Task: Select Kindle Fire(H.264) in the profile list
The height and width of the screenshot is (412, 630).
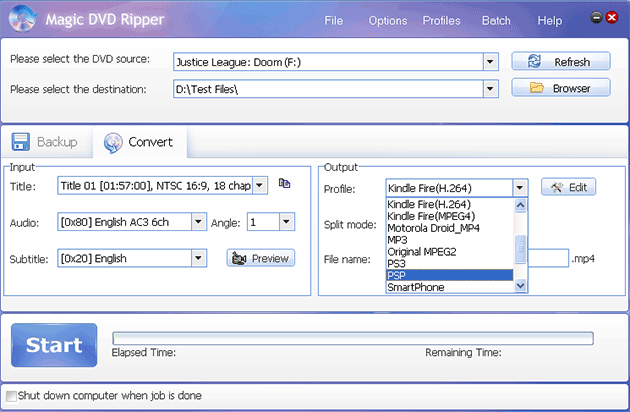Action: pyautogui.click(x=450, y=204)
